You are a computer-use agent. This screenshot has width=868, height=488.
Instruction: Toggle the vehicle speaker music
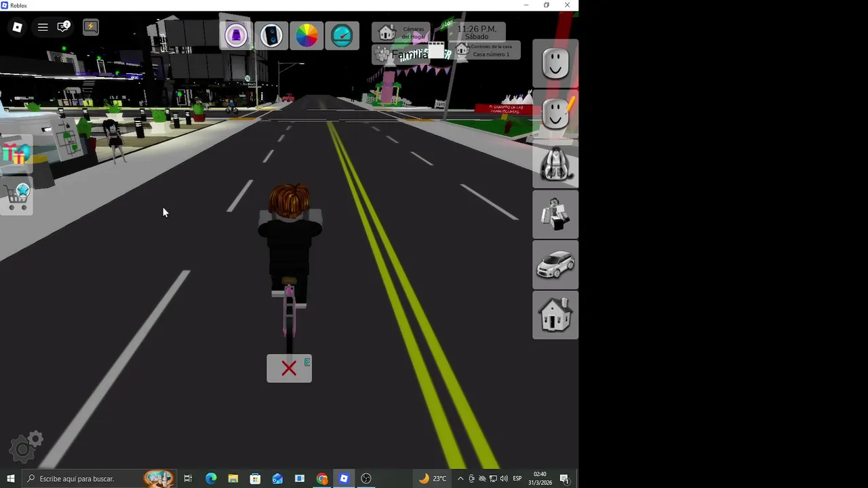pos(271,35)
